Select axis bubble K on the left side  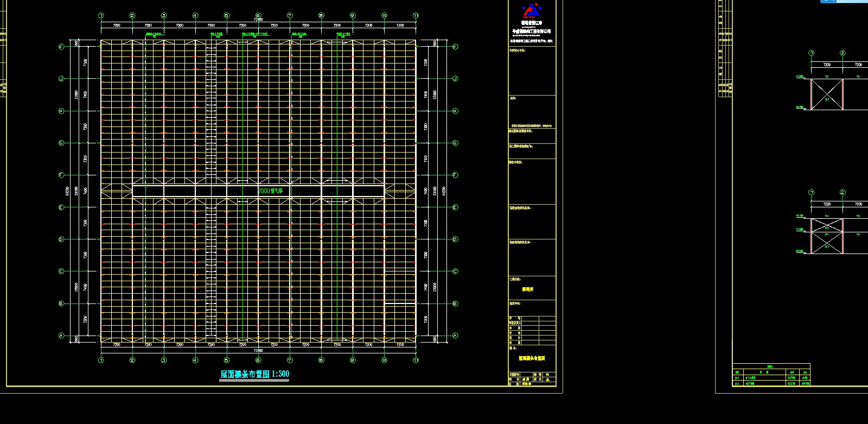coord(61,47)
